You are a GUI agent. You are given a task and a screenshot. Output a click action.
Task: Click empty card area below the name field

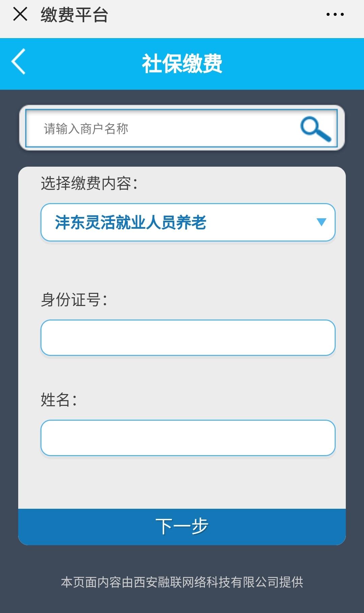[x=182, y=482]
